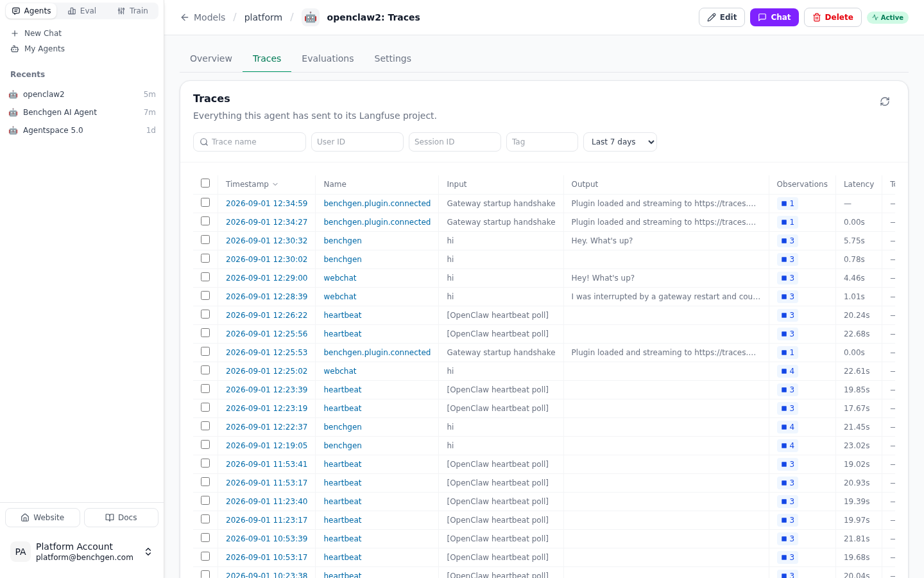This screenshot has height=578, width=924.
Task: Click the Agentspace 5.0 robot icon
Action: [13, 130]
